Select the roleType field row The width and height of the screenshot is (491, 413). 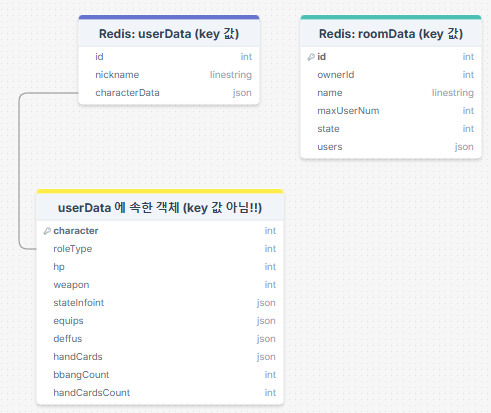[160, 249]
